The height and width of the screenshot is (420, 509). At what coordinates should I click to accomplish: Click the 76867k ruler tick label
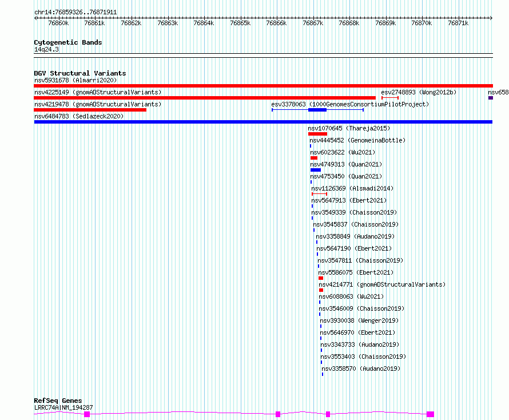[313, 23]
